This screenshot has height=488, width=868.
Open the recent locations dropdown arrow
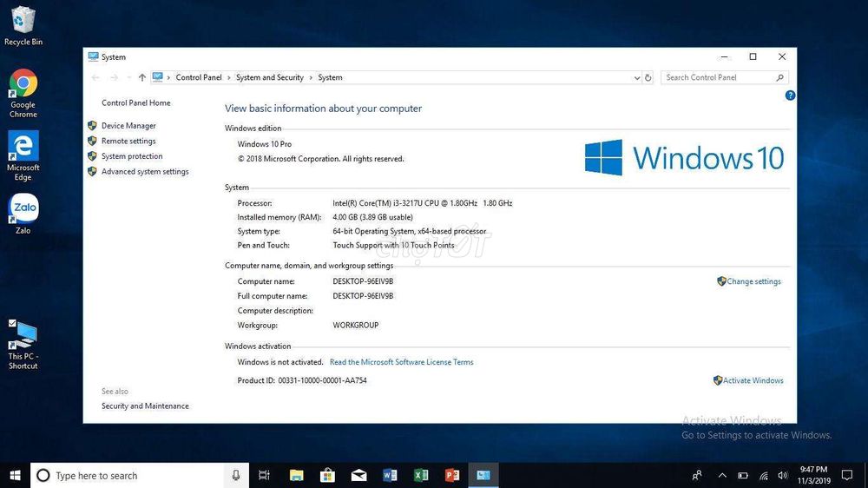tap(128, 77)
